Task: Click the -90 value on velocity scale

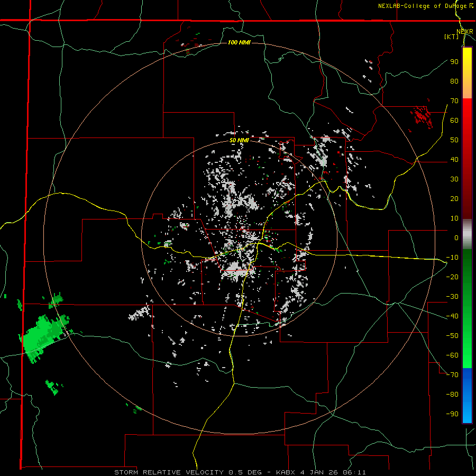Action: pyautogui.click(x=452, y=414)
